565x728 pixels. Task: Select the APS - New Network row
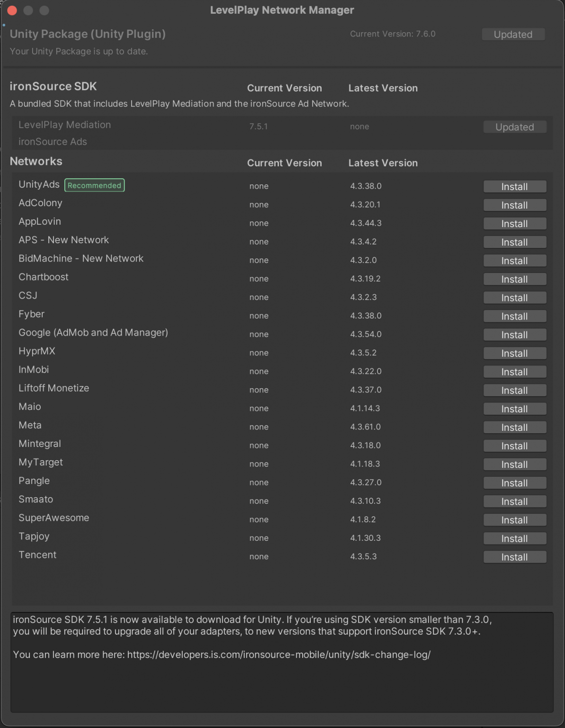pyautogui.click(x=63, y=240)
